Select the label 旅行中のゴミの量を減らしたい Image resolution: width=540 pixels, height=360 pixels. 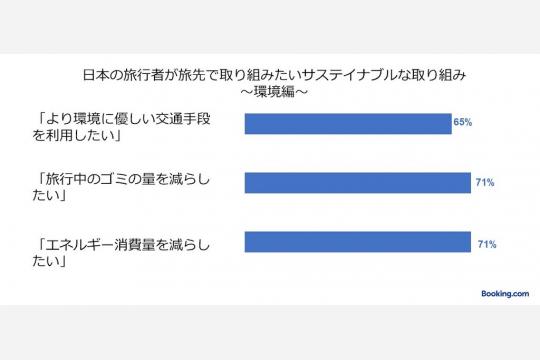[x=121, y=187]
